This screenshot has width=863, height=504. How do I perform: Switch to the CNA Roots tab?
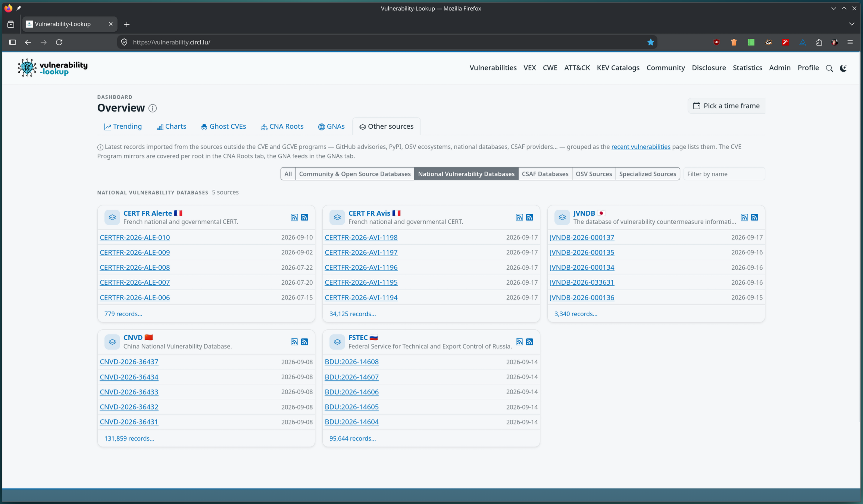[x=282, y=126]
